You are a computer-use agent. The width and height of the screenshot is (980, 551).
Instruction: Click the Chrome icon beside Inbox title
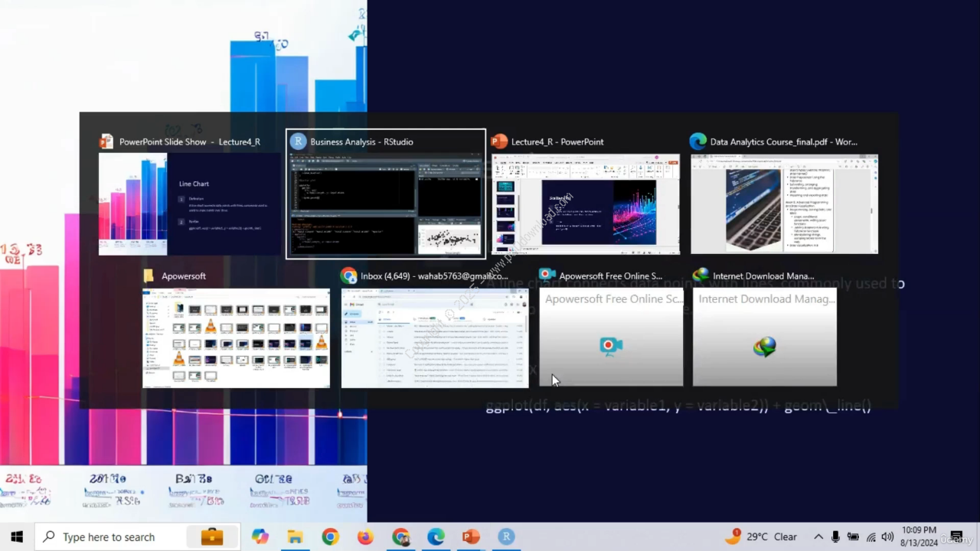(349, 275)
